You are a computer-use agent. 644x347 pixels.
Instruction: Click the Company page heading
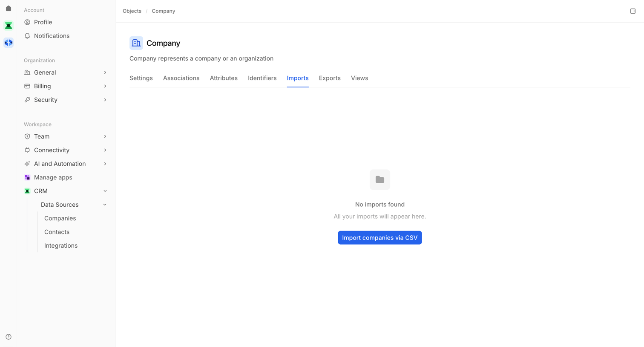tap(163, 43)
